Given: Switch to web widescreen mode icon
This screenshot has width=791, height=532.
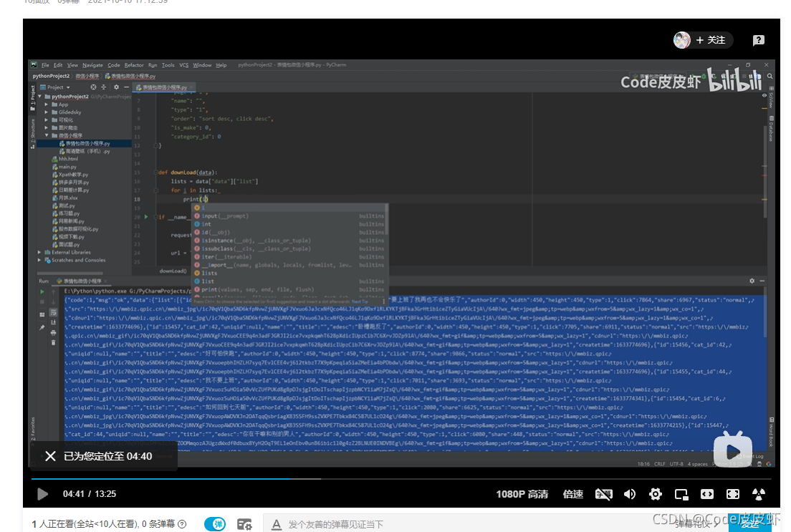Looking at the screenshot, I should (707, 494).
